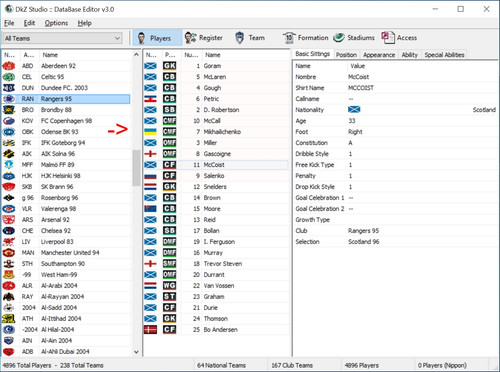The width and height of the screenshot is (500, 372).
Task: Select Al-Sadd 2004 in team list
Action: click(x=66, y=308)
